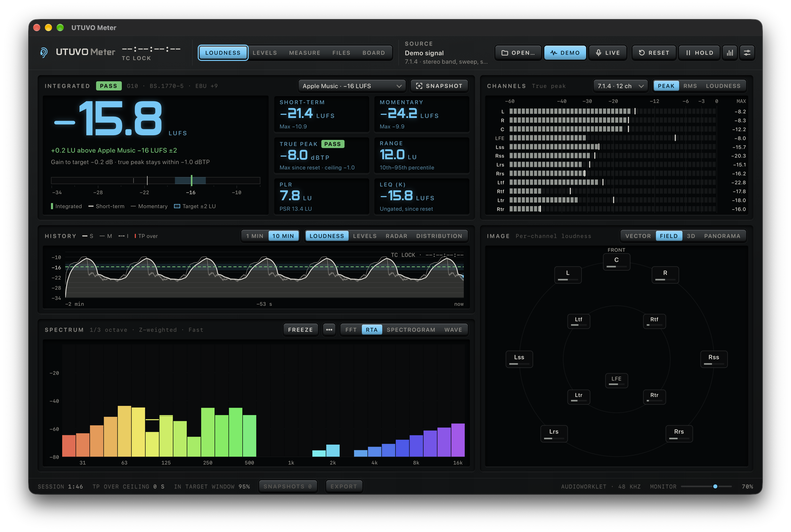Set the channel meters to LOUDNESS mode
The image size is (791, 532).
pyautogui.click(x=723, y=86)
